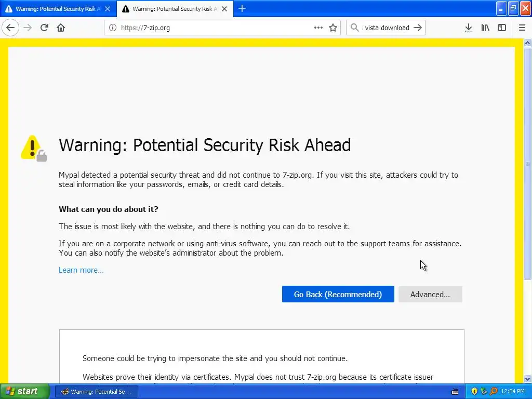Open Advanced... certificate details
The image size is (532, 399).
[x=430, y=294]
